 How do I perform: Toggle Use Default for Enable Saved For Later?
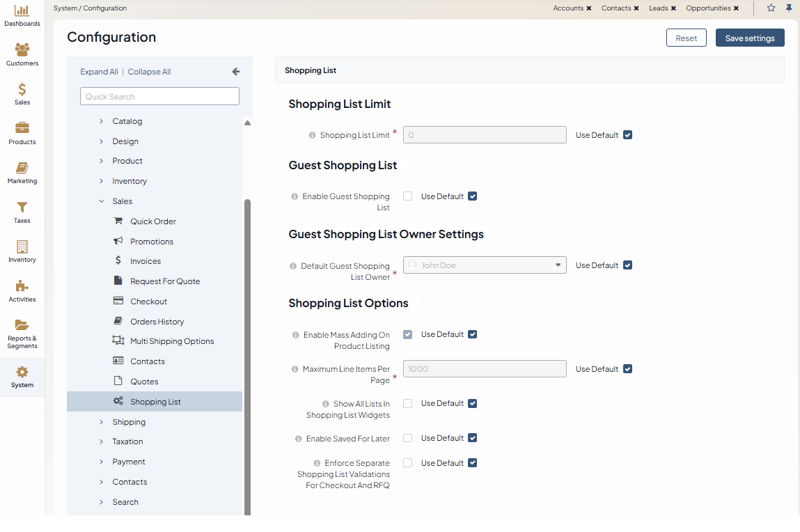click(x=472, y=438)
